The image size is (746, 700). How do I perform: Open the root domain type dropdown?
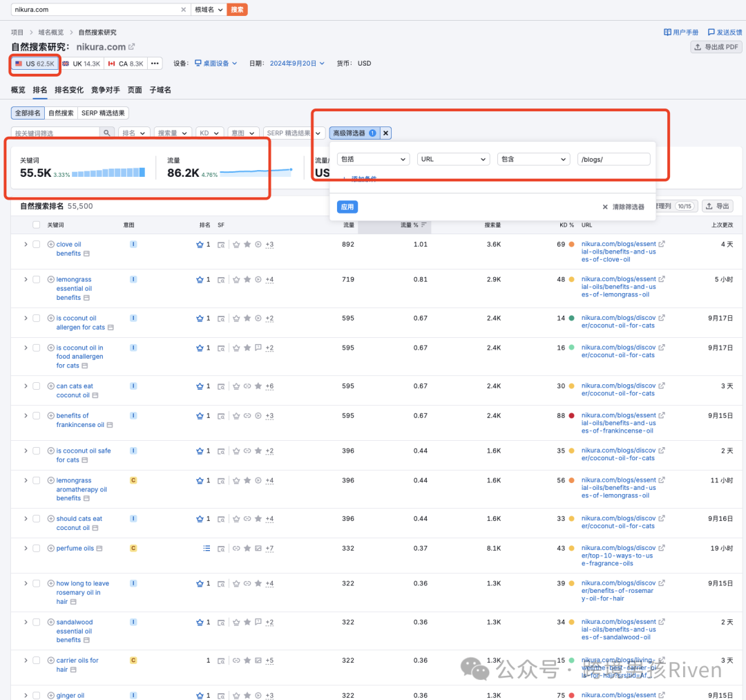click(209, 10)
